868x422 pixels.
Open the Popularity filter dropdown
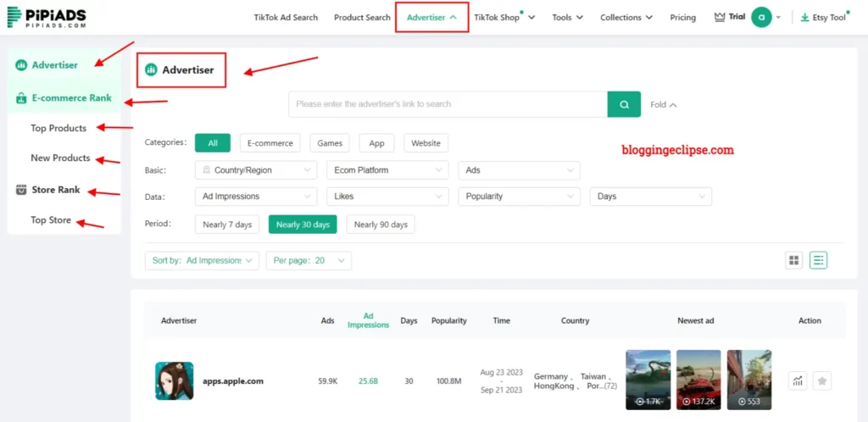520,197
